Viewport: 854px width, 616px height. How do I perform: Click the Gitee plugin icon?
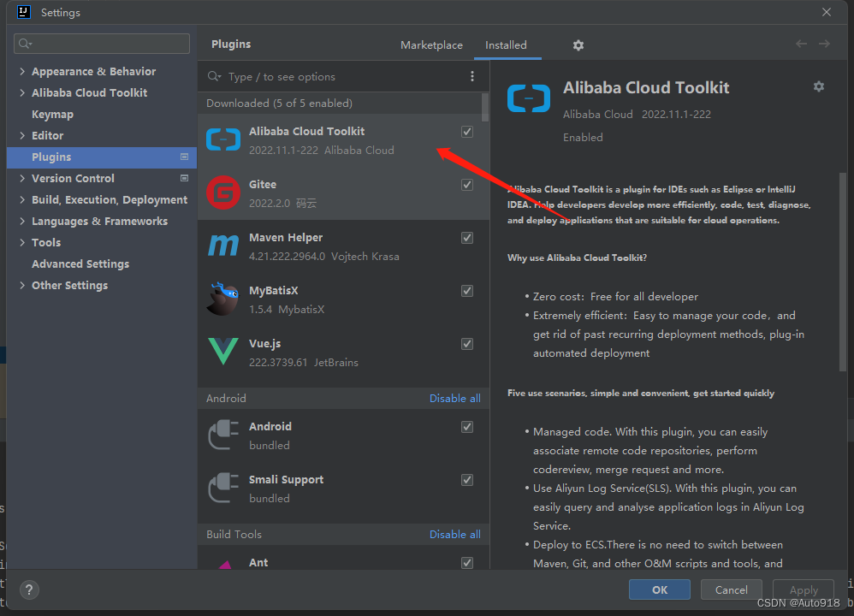coord(223,192)
